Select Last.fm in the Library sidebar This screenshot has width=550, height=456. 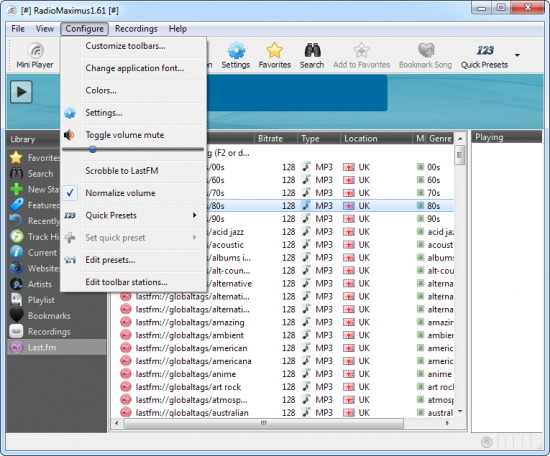56,347
